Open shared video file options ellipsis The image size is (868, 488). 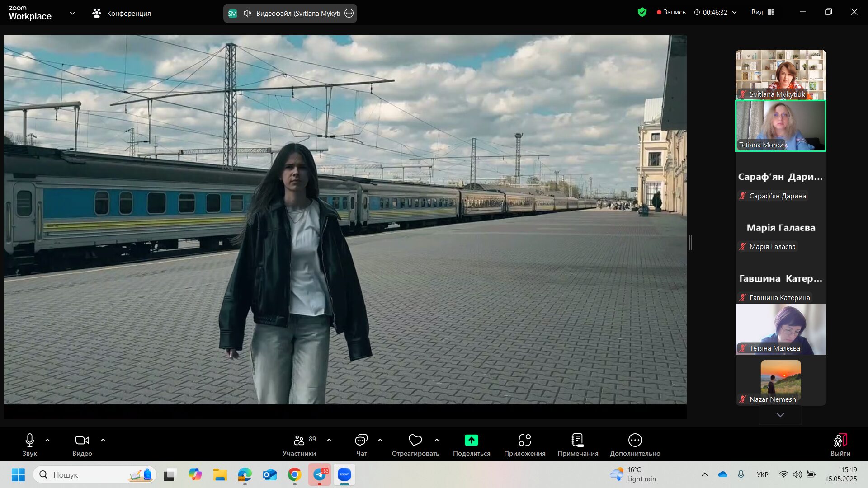(x=349, y=14)
